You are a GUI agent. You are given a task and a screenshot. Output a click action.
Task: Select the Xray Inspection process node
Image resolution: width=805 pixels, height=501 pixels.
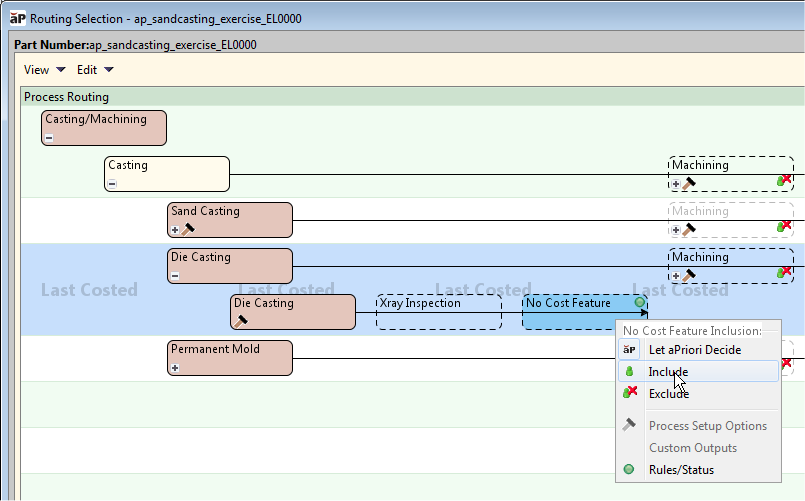tap(438, 312)
